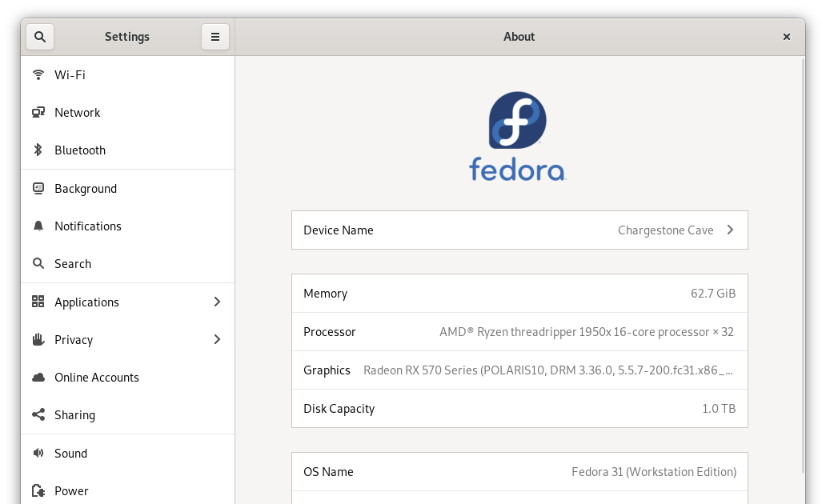The height and width of the screenshot is (504, 826).
Task: Click the Wi-Fi signal icon
Action: click(x=38, y=74)
